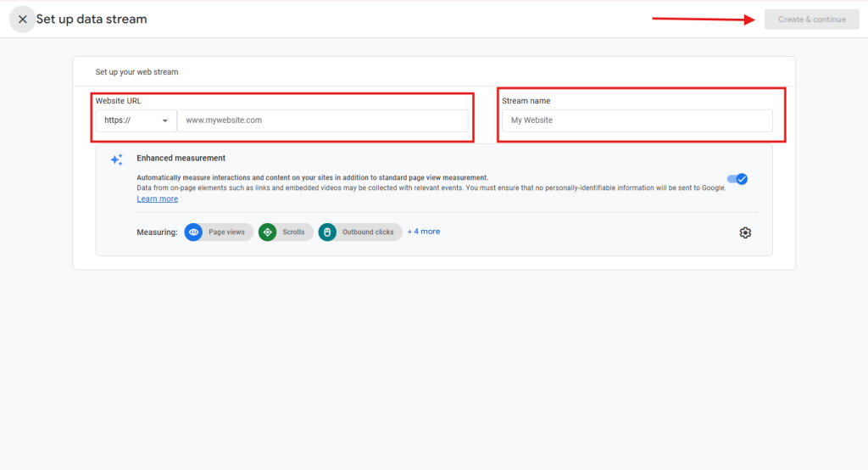
Task: Click the Measuring: label
Action: coord(157,232)
